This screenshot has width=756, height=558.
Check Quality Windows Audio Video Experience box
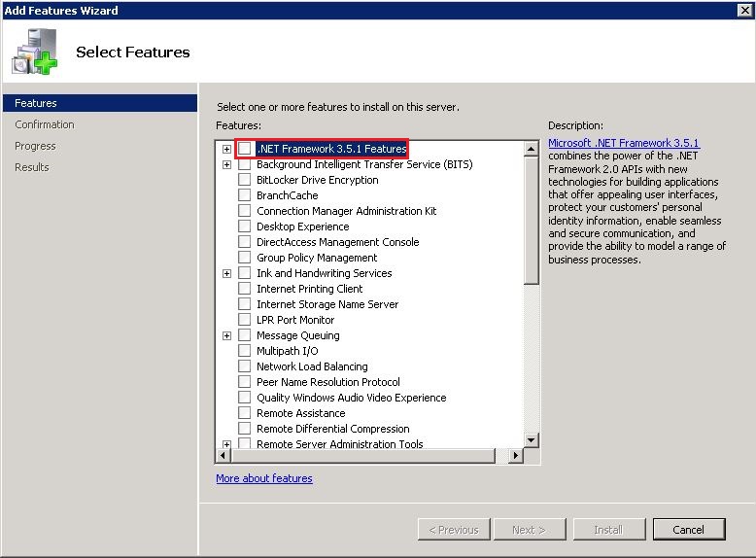pyautogui.click(x=245, y=398)
